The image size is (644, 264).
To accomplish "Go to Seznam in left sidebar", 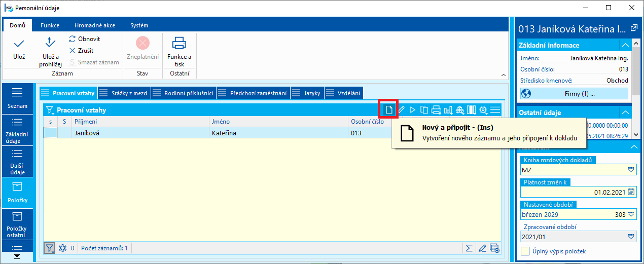I will coord(18,99).
